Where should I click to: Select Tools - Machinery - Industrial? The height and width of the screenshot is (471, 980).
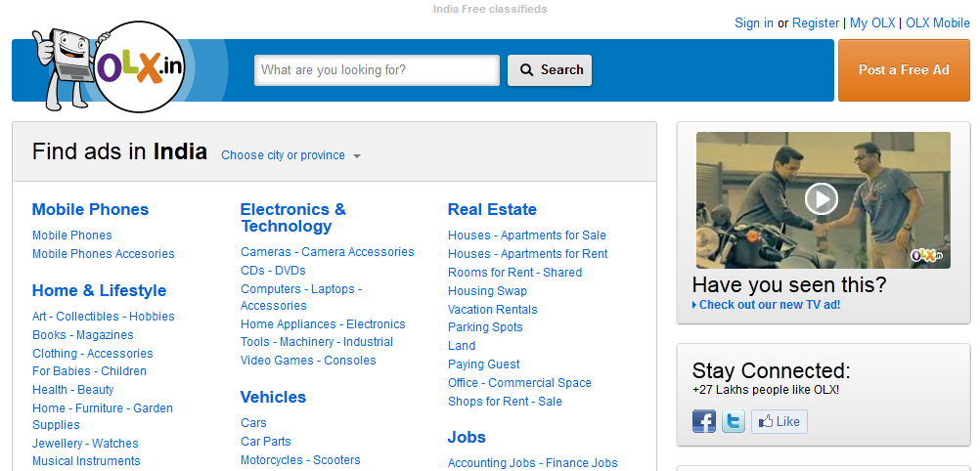coord(317,342)
